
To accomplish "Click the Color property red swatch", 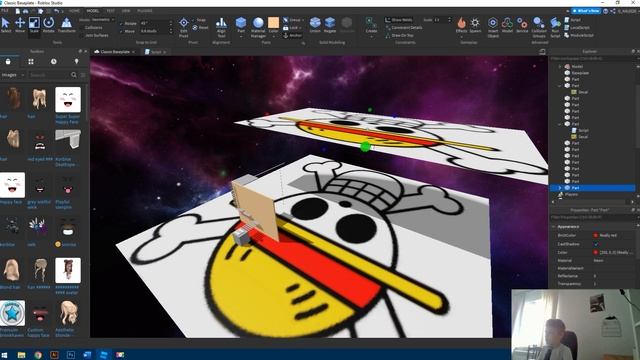I will pos(596,252).
